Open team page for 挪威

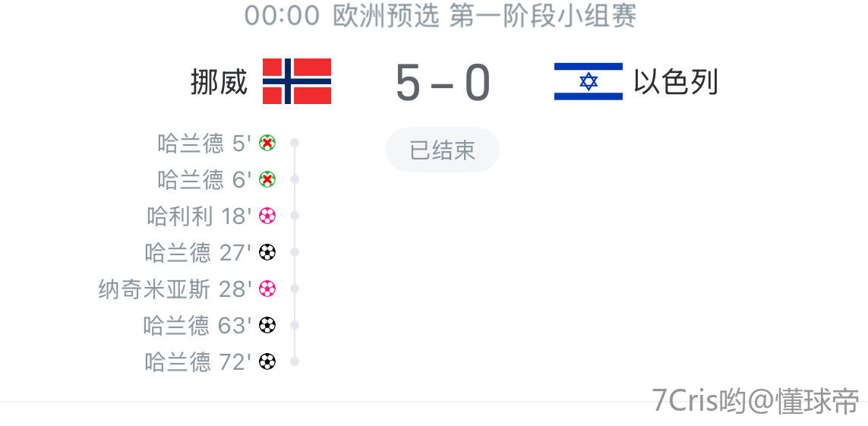(219, 82)
